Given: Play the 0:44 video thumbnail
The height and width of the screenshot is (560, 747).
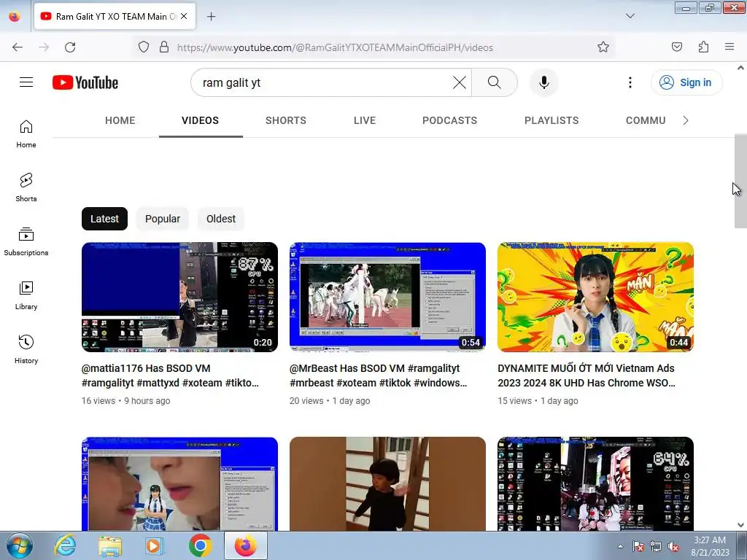Looking at the screenshot, I should (x=595, y=297).
